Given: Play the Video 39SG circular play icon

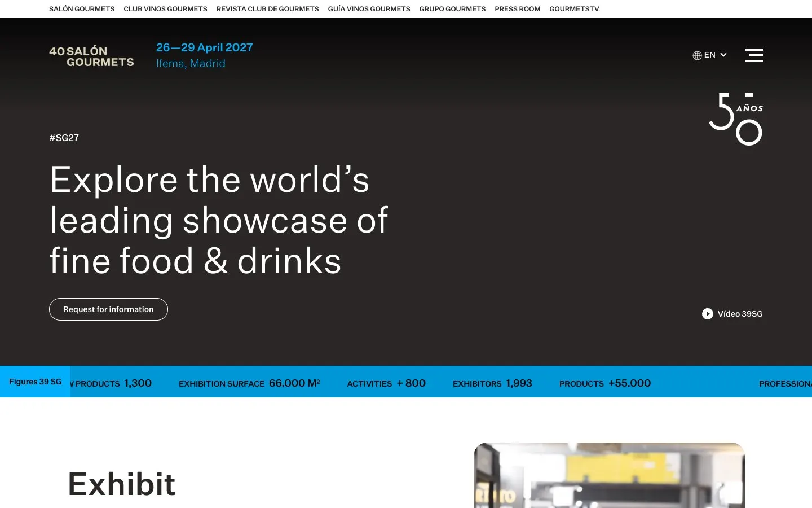Looking at the screenshot, I should pos(707,314).
